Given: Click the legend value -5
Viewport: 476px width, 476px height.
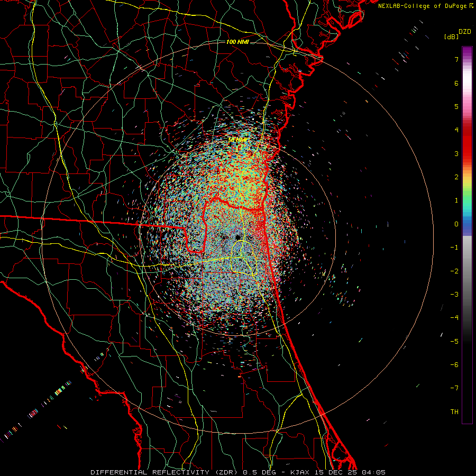Looking at the screenshot, I should [454, 342].
